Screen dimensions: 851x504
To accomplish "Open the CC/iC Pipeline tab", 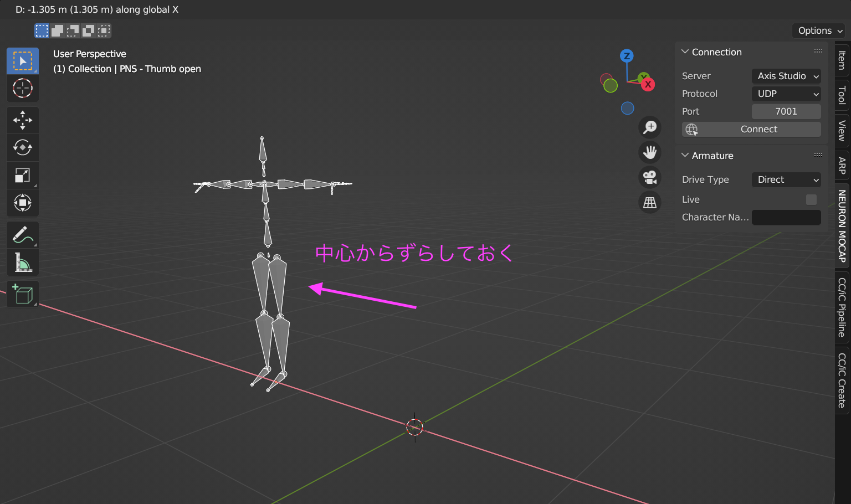I will point(842,307).
